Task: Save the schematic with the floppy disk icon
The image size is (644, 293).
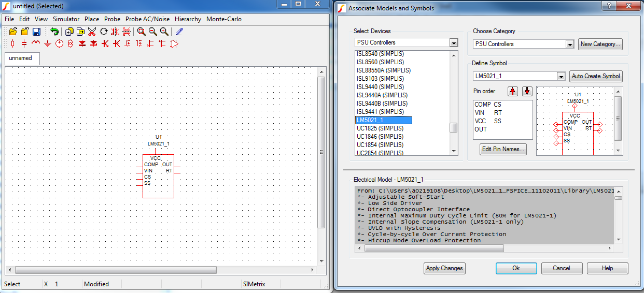Action: [x=37, y=32]
